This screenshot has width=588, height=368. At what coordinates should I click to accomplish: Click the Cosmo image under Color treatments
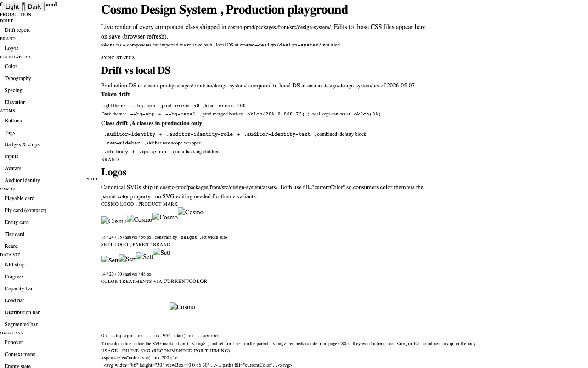pyautogui.click(x=182, y=307)
